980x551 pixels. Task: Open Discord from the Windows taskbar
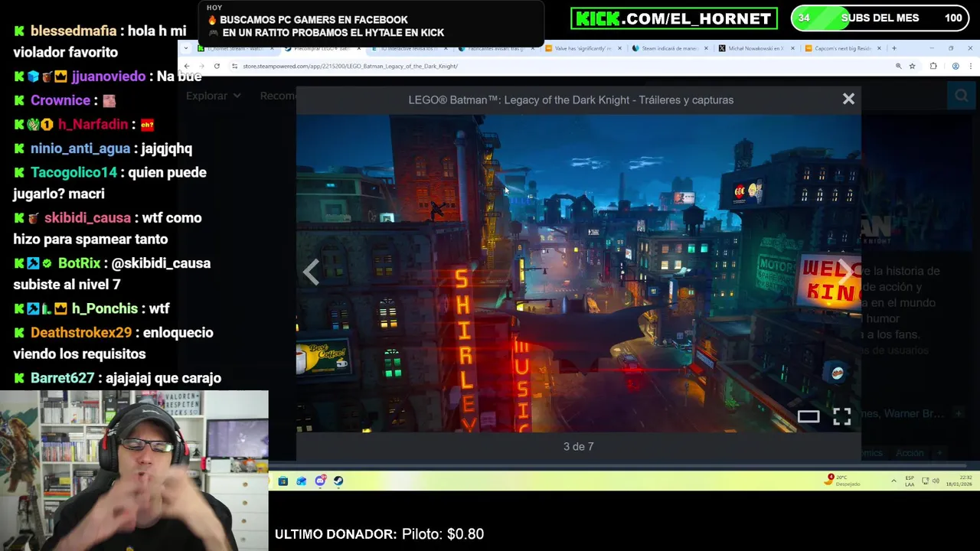pos(320,481)
